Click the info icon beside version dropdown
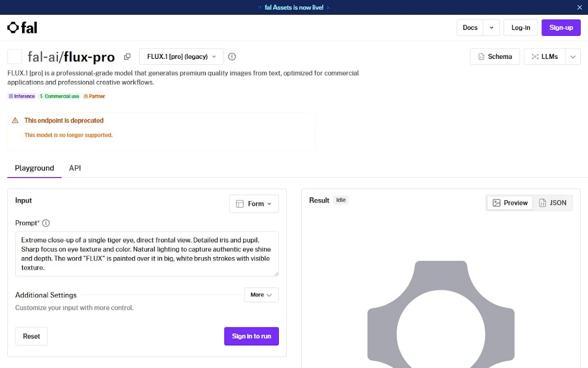Image resolution: width=588 pixels, height=368 pixels. click(x=232, y=56)
